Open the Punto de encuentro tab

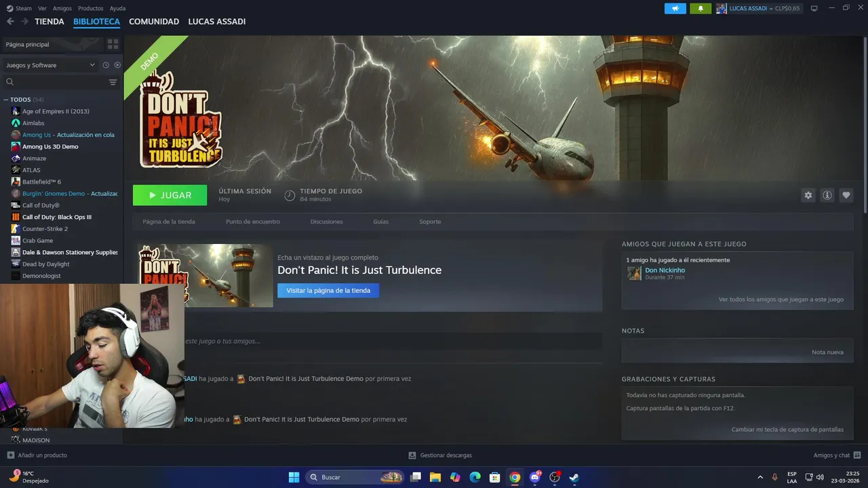[253, 222]
